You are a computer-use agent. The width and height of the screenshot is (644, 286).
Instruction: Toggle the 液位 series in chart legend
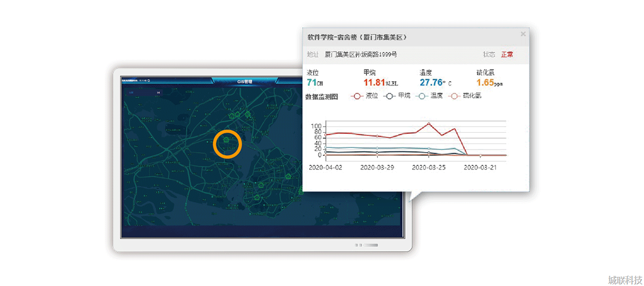364,96
